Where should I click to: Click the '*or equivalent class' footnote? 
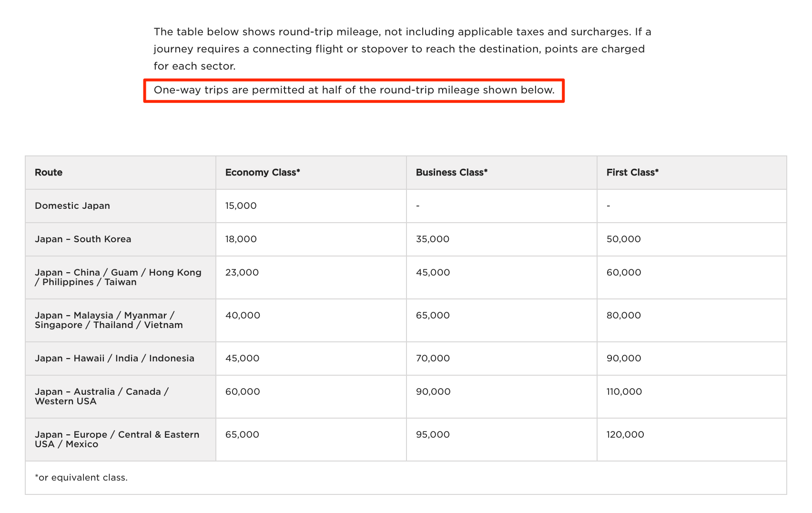tap(81, 478)
